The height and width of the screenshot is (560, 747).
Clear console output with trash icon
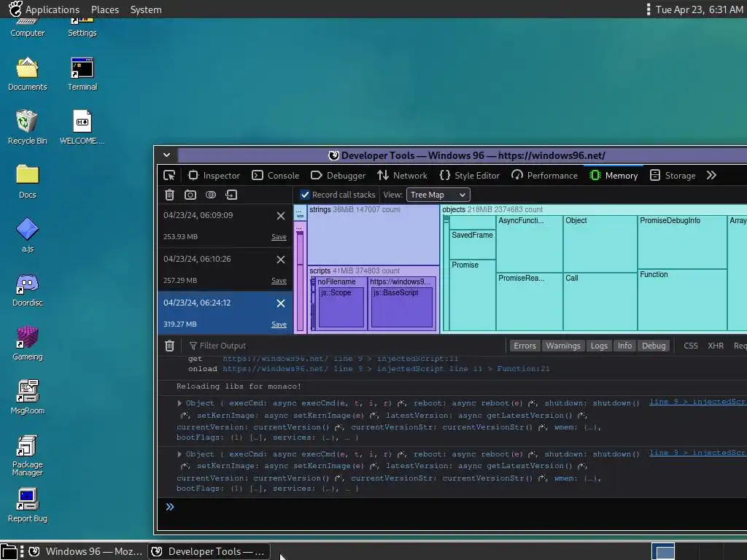pyautogui.click(x=169, y=346)
